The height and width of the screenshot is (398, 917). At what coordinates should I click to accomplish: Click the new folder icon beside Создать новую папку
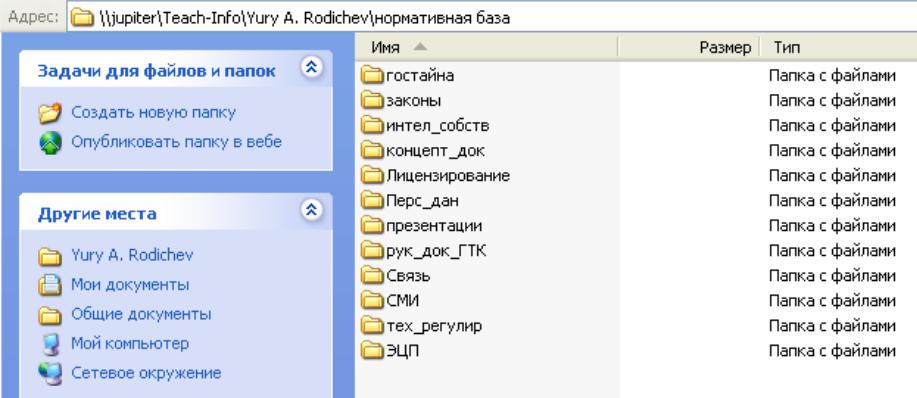50,112
